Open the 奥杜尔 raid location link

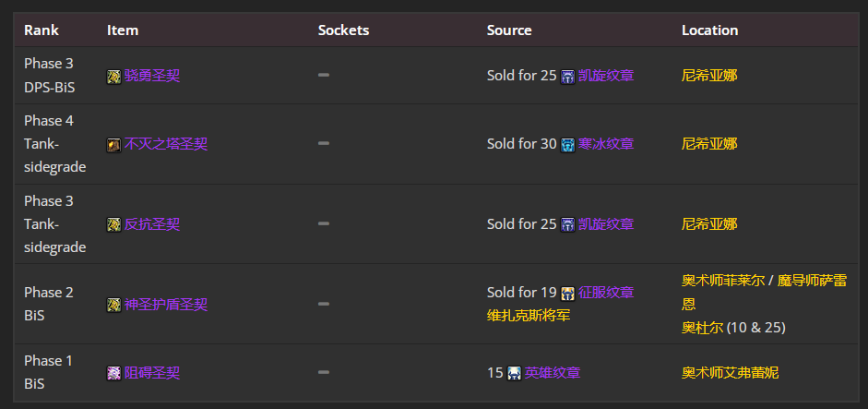(x=702, y=328)
